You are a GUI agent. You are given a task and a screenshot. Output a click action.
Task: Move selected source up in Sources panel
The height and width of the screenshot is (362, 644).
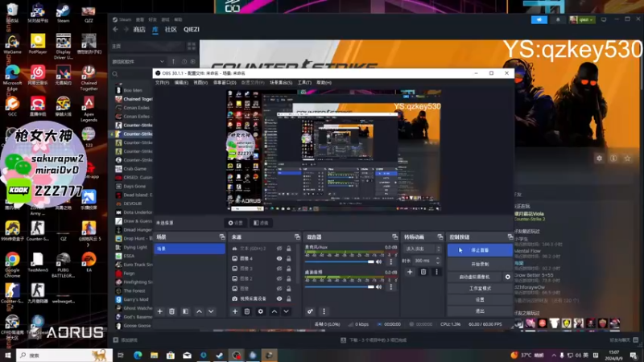tap(274, 311)
